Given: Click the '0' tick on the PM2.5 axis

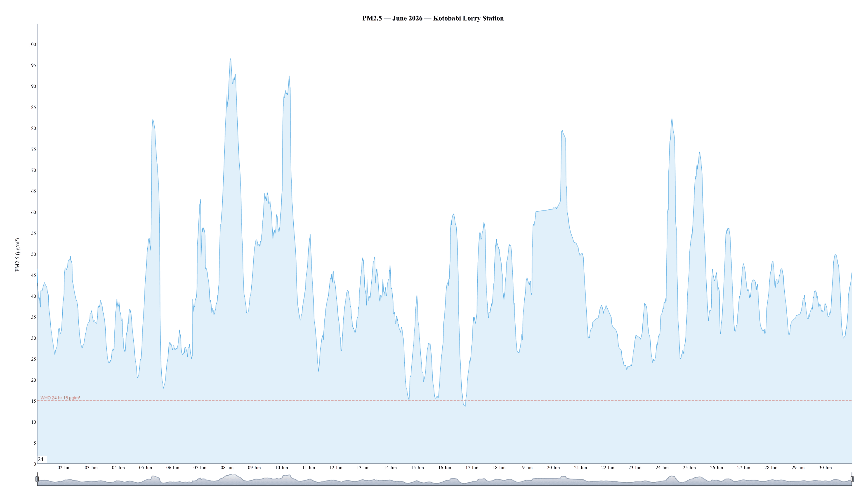Looking at the screenshot, I should [x=35, y=464].
